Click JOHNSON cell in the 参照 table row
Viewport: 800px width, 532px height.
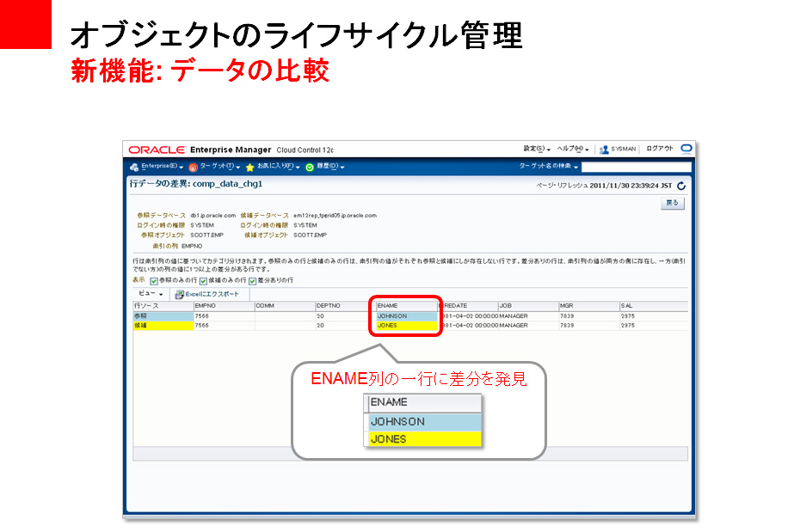407,316
